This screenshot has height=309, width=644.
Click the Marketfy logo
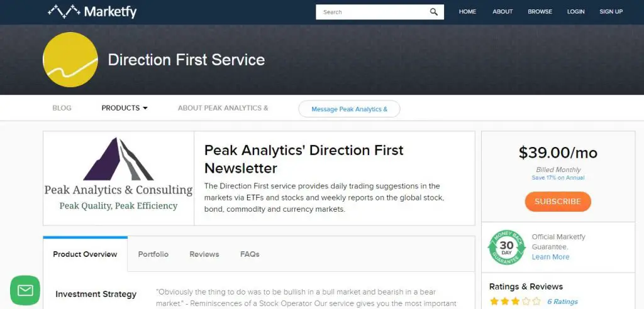click(x=92, y=11)
